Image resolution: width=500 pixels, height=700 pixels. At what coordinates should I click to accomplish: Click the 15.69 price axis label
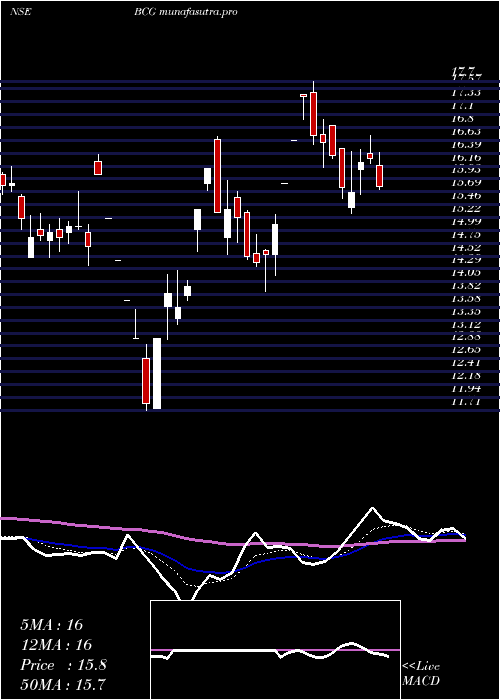466,183
